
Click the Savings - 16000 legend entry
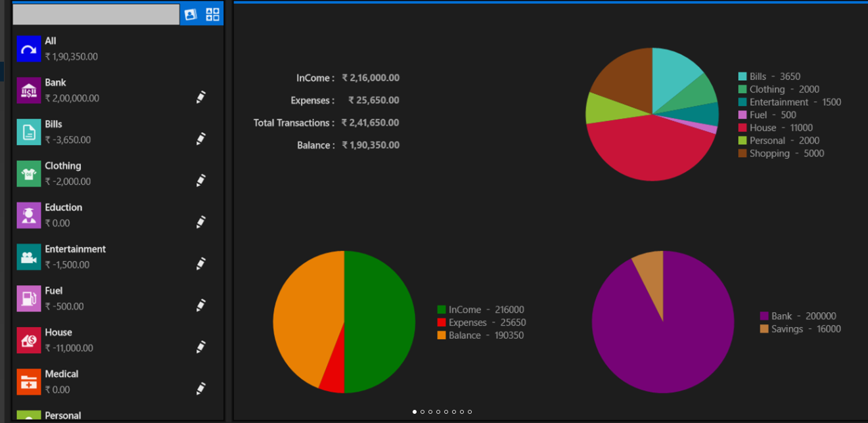(800, 329)
